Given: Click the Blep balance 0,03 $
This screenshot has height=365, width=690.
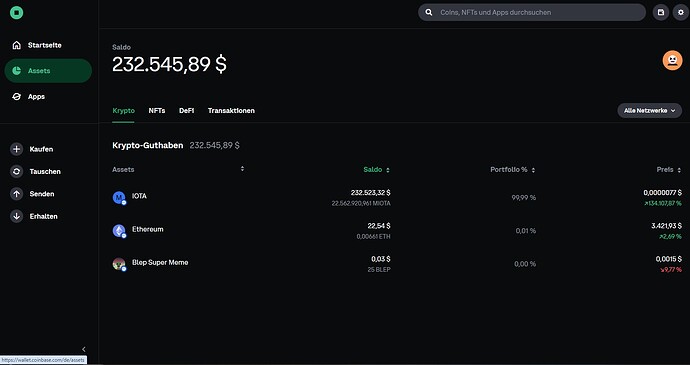Looking at the screenshot, I should [x=381, y=258].
